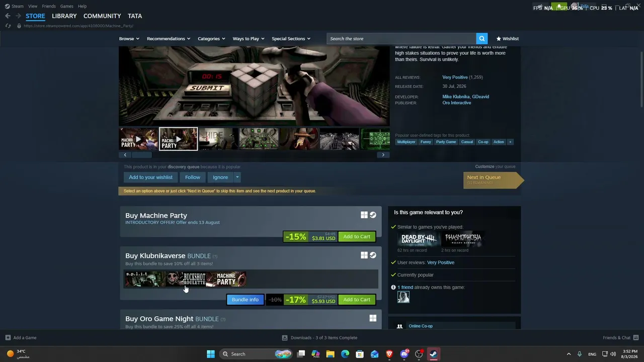
Task: Expand the Browse dropdown
Action: pos(129,39)
